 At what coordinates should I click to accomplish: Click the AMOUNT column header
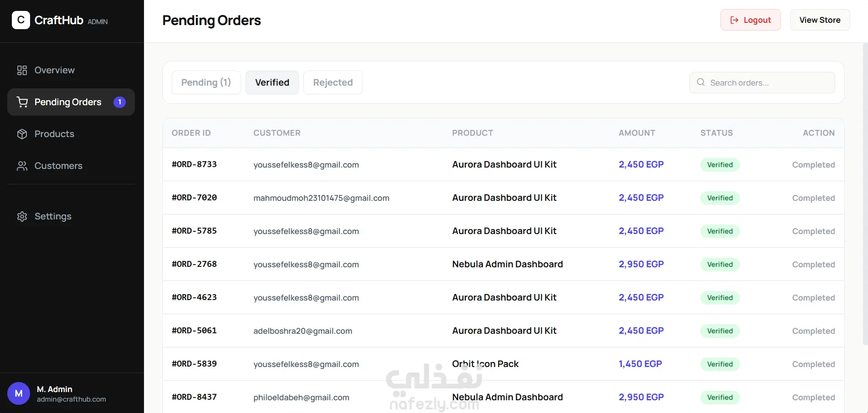637,133
